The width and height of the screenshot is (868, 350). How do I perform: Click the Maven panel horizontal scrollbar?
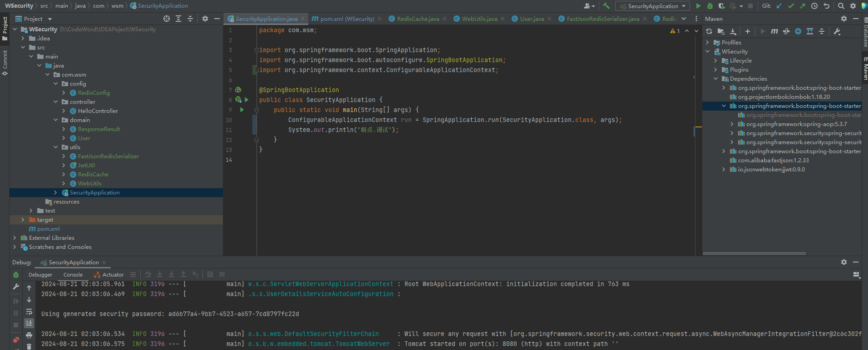click(x=754, y=253)
